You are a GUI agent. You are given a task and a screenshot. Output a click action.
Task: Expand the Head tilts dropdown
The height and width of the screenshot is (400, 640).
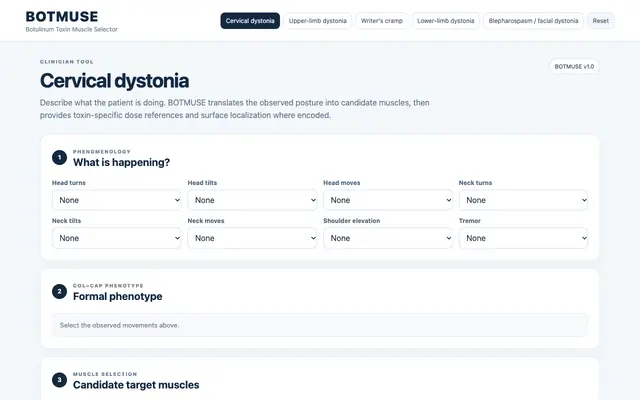[x=252, y=200]
